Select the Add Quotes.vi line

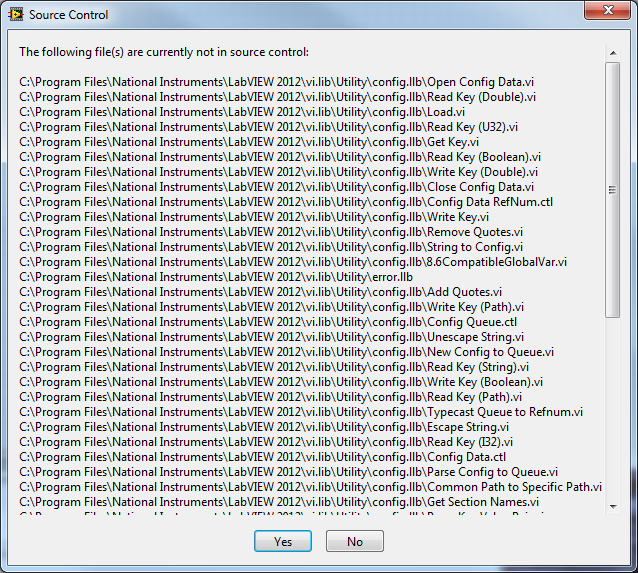pyautogui.click(x=260, y=293)
